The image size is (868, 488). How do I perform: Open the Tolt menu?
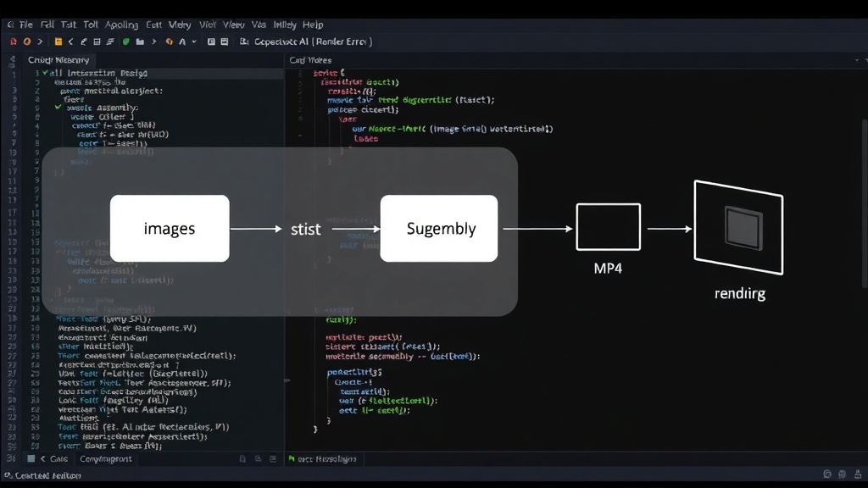pyautogui.click(x=90, y=25)
